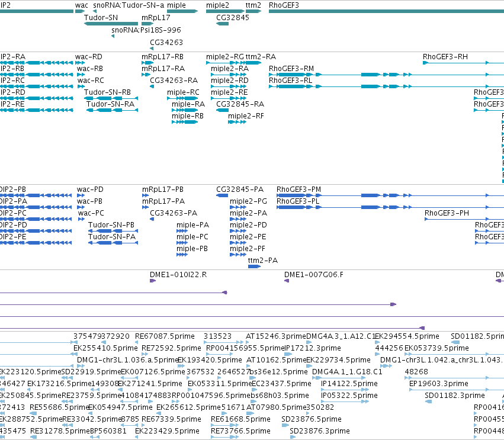
Task: Select EST IP14122.5prime
Action: click(349, 384)
